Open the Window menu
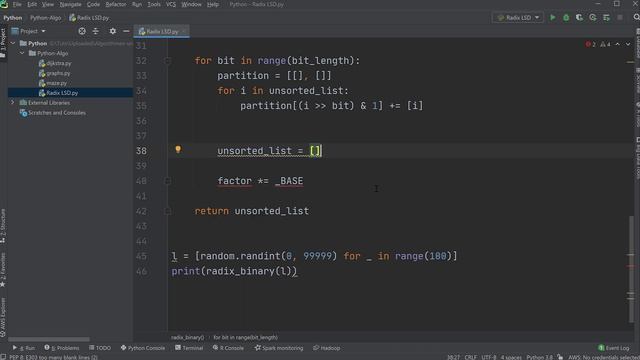Viewport: 640px width, 360px height. point(191,4)
